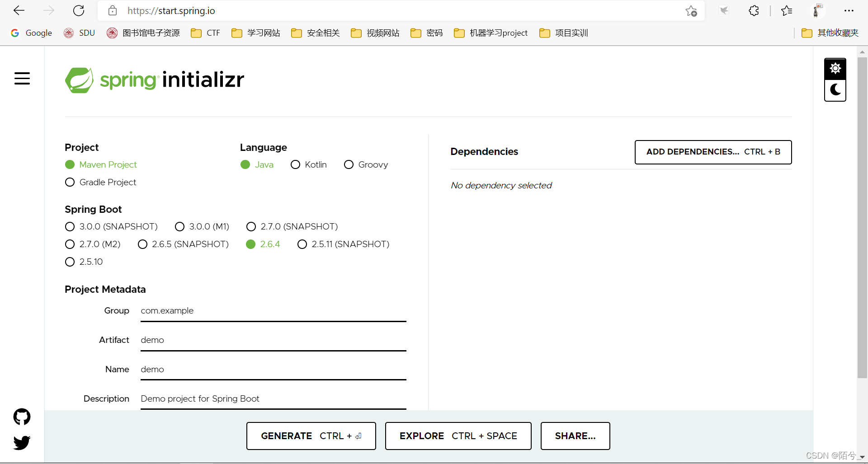Open 其他收藏夹 folder
This screenshot has height=464, width=868.
coord(830,33)
